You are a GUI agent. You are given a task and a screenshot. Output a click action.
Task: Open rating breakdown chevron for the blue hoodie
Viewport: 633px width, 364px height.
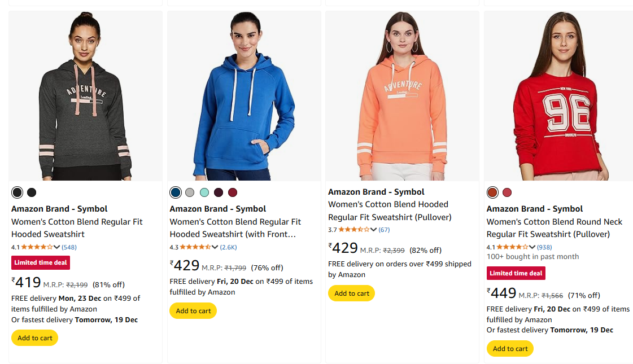click(215, 247)
